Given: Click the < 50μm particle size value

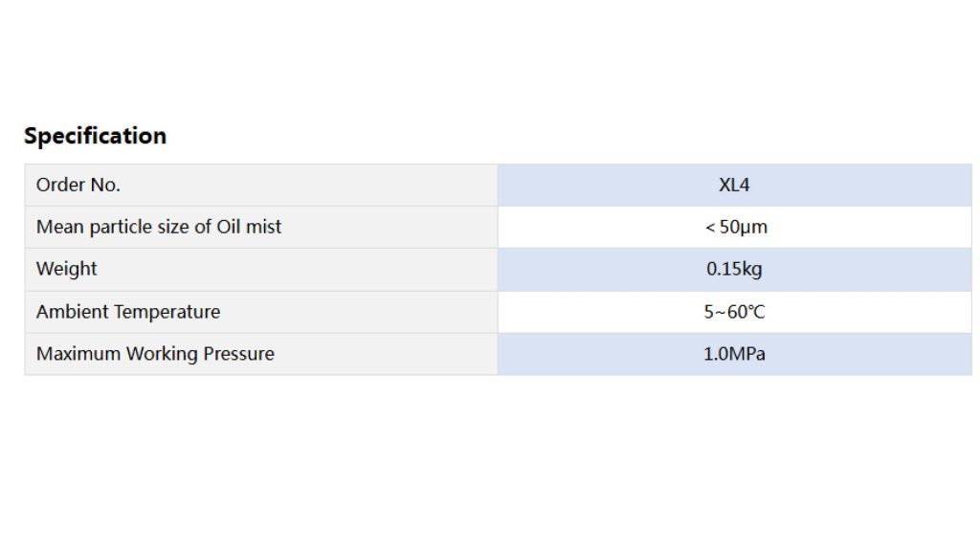Looking at the screenshot, I should 735,228.
